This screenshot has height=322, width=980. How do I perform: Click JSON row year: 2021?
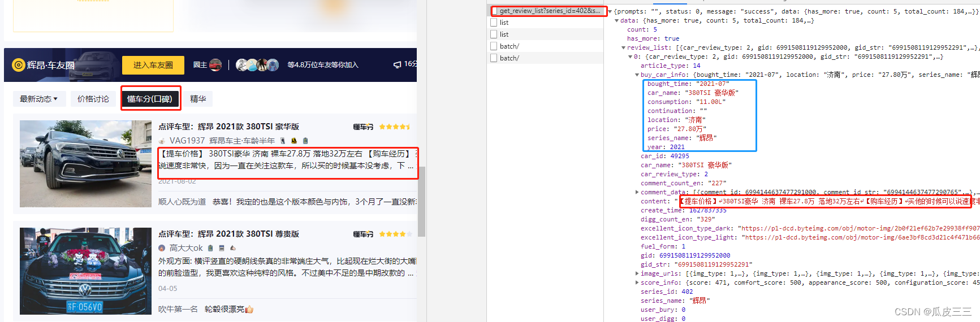666,147
